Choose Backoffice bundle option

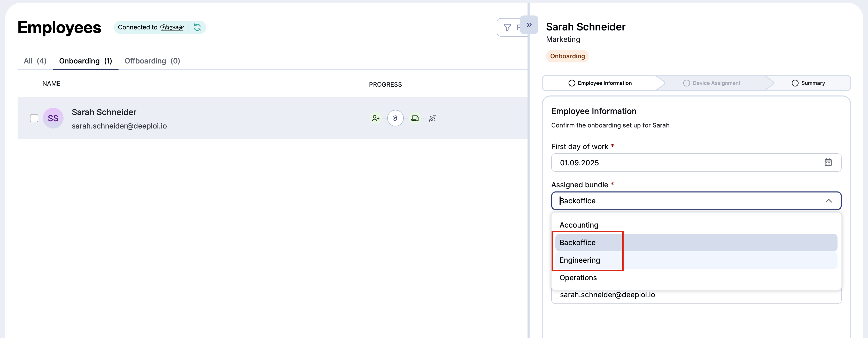pyautogui.click(x=696, y=242)
